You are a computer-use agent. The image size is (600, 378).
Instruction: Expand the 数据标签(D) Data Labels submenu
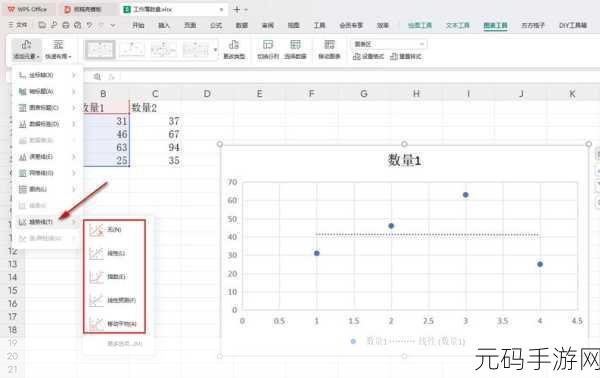(x=47, y=124)
